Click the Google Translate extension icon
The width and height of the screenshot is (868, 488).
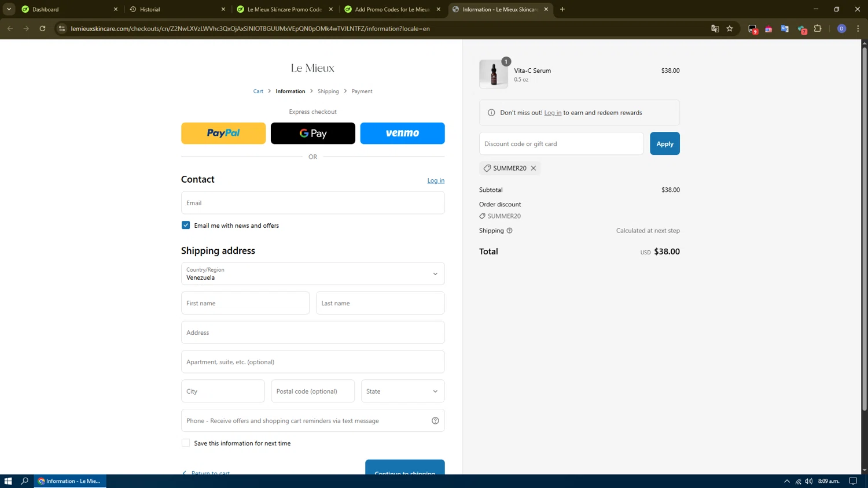tap(785, 28)
